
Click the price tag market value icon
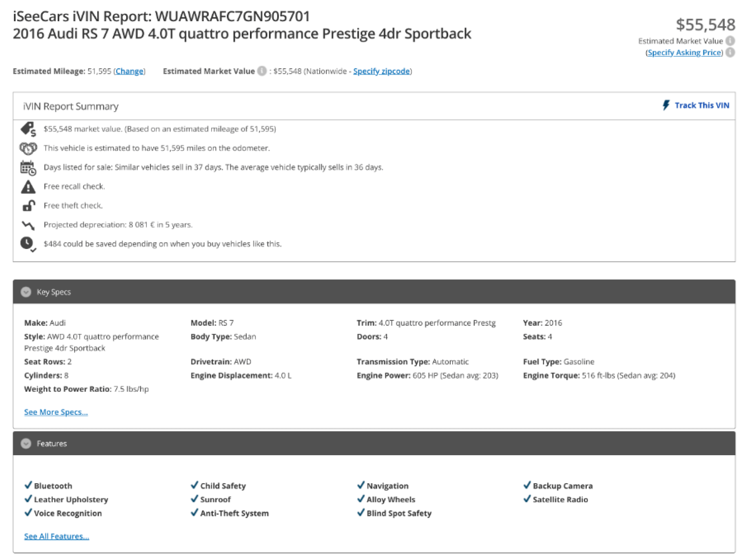[28, 129]
